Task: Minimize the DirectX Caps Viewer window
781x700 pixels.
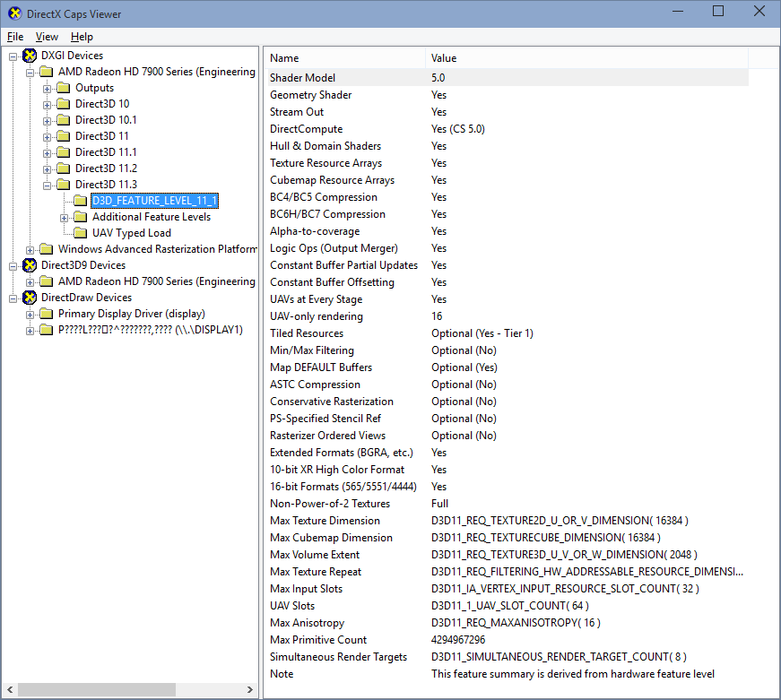Action: click(x=678, y=11)
